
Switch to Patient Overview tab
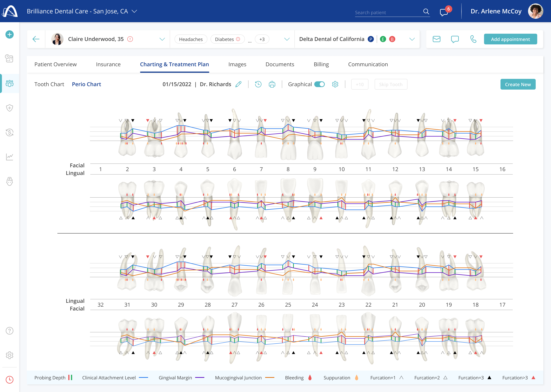pos(55,65)
